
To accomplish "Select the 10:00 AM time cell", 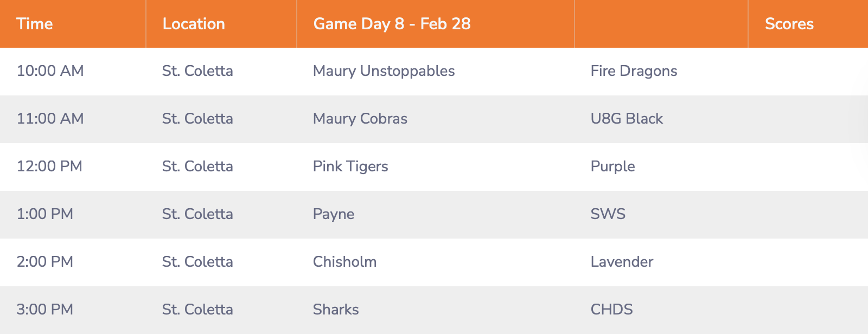I will 50,71.
